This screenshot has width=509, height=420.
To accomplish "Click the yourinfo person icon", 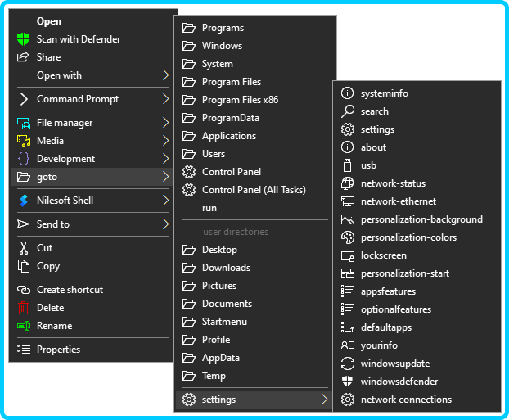I will [x=347, y=345].
